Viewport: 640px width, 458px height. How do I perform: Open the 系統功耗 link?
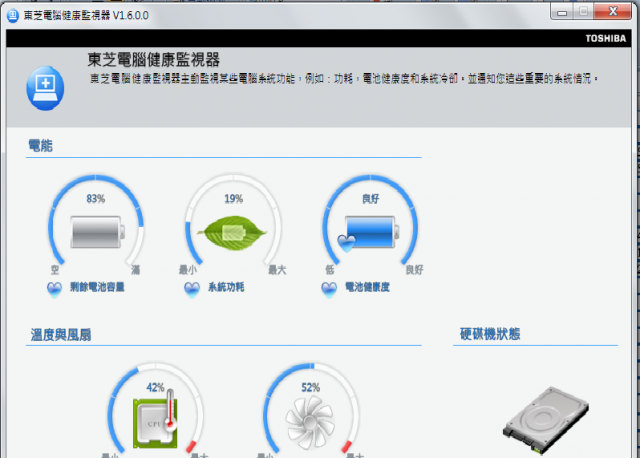click(x=226, y=287)
